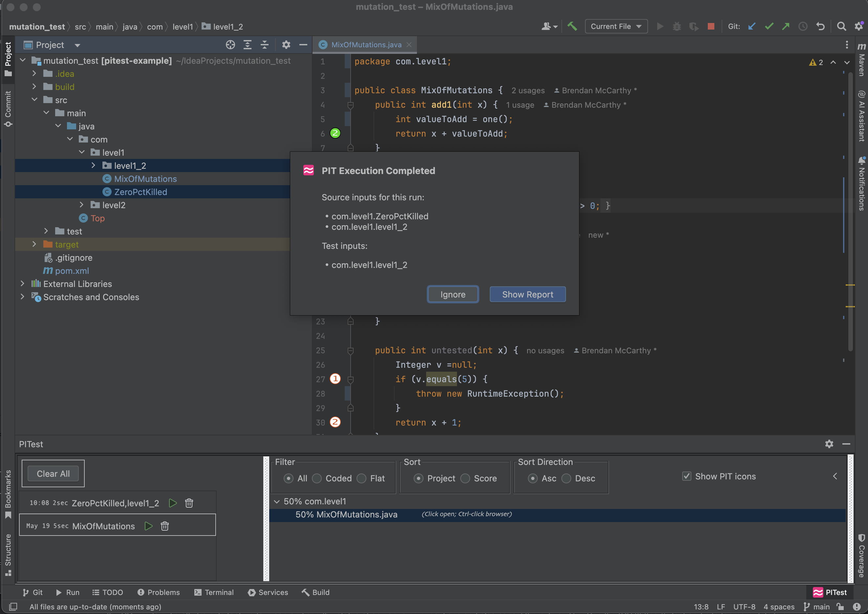Select the All filter radio button
The height and width of the screenshot is (614, 868).
289,478
